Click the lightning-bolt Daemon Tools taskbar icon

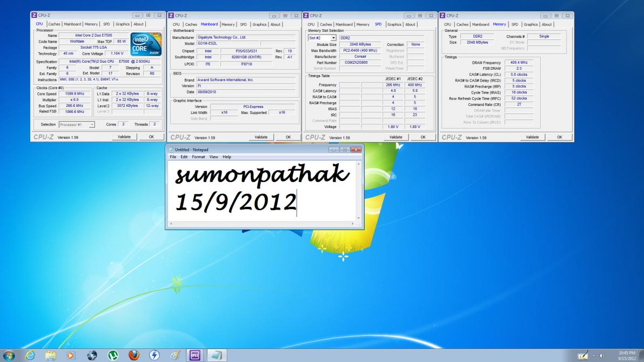(155, 355)
